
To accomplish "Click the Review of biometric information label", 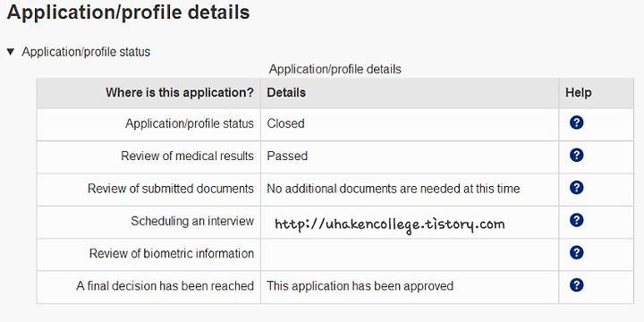I will (172, 253).
